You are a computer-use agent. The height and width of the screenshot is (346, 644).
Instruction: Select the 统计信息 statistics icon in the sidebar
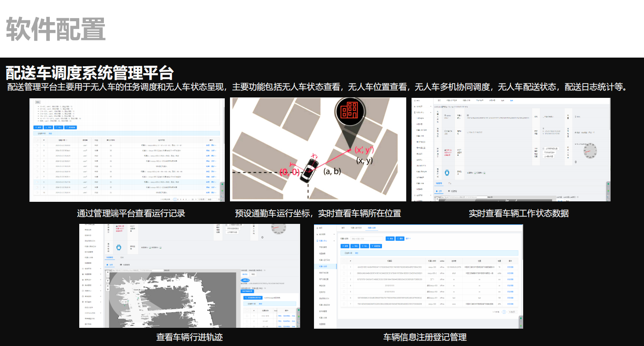pos(317,234)
